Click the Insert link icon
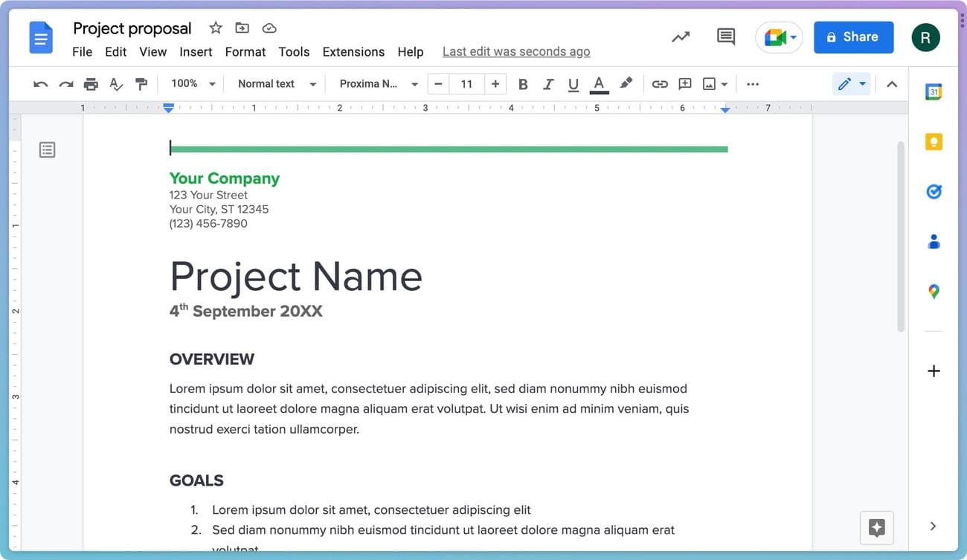 tap(660, 84)
